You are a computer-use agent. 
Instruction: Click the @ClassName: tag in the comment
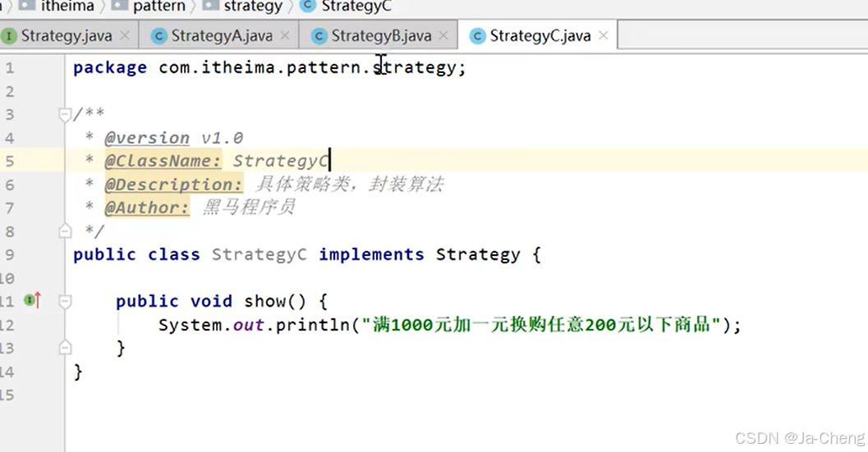[163, 161]
